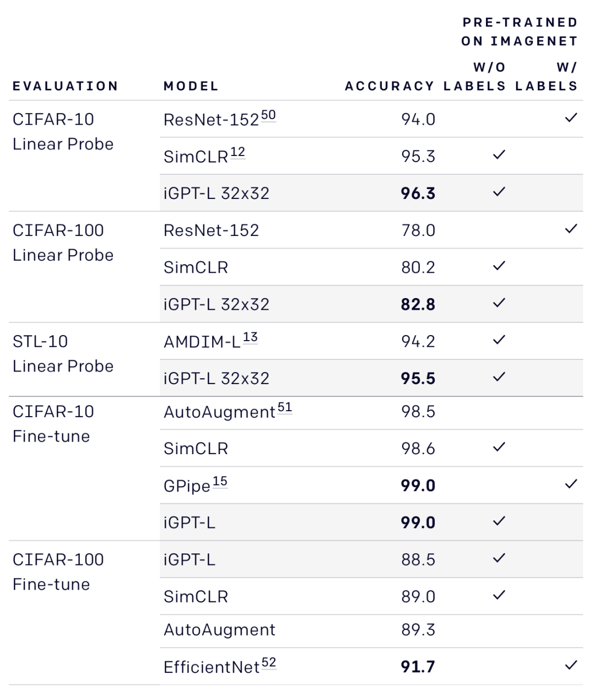Click the checkmark next to 82.8 accuracy

click(x=499, y=303)
